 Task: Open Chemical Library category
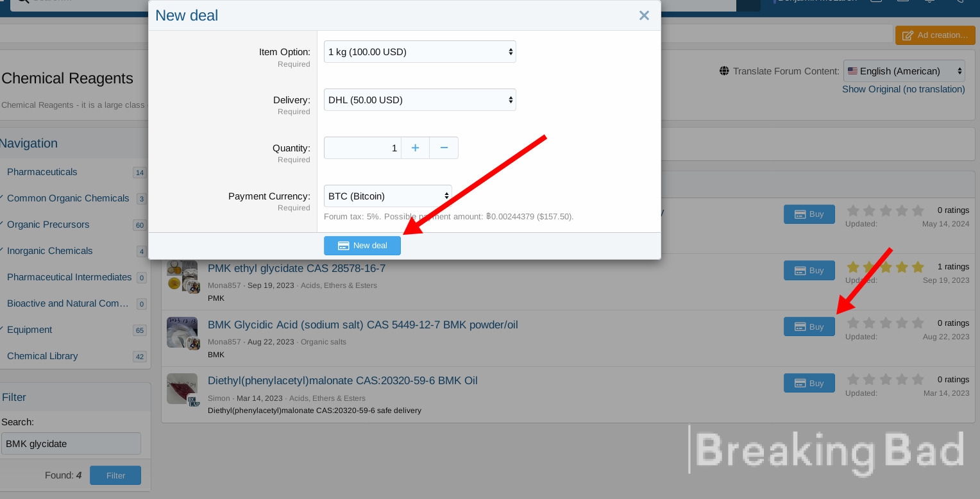coord(42,356)
